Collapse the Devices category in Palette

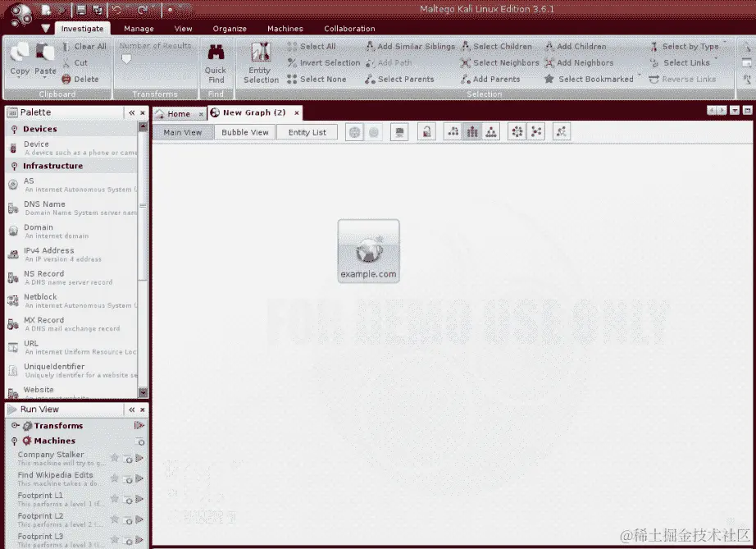coord(15,130)
